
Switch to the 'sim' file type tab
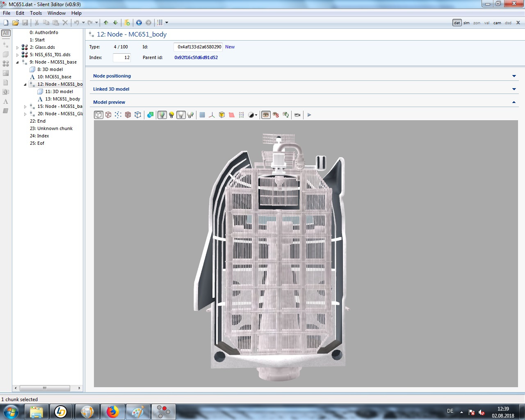[466, 23]
